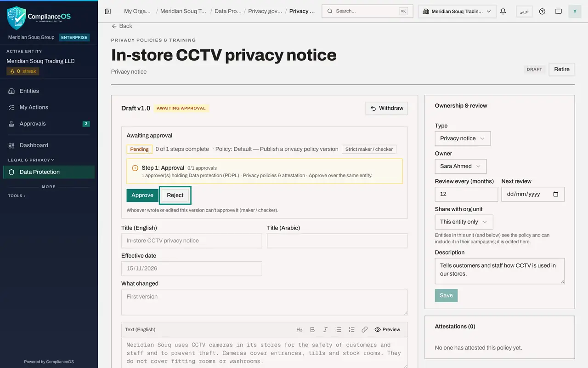Toggle the sidebar collapse icon
Viewport: 588px width, 368px height.
pos(108,11)
